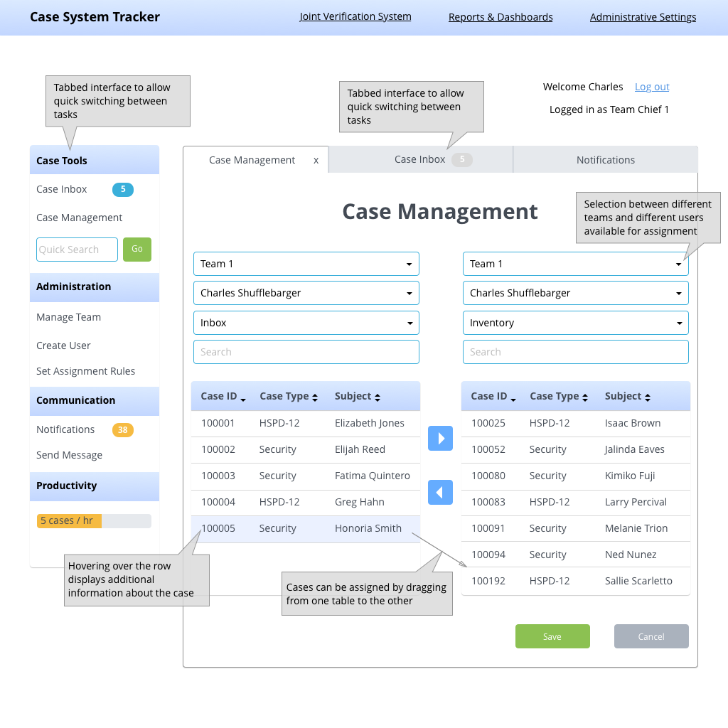Screen dimensions: 728x728
Task: Open Administrative Settings in header
Action: tap(643, 17)
